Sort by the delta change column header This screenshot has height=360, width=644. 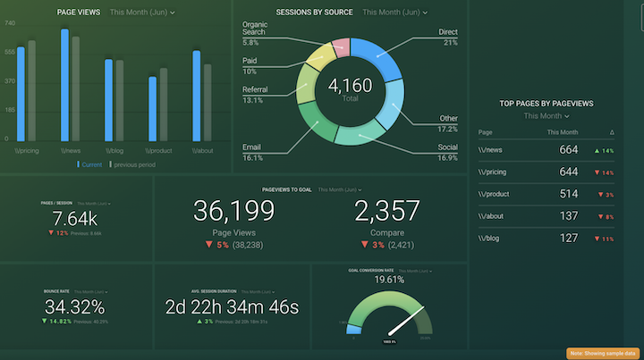(x=612, y=132)
